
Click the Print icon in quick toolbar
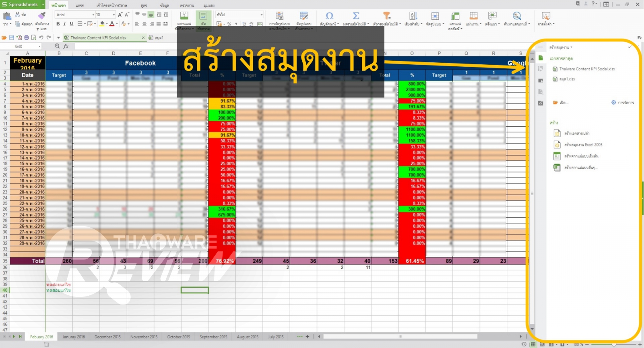[26, 37]
